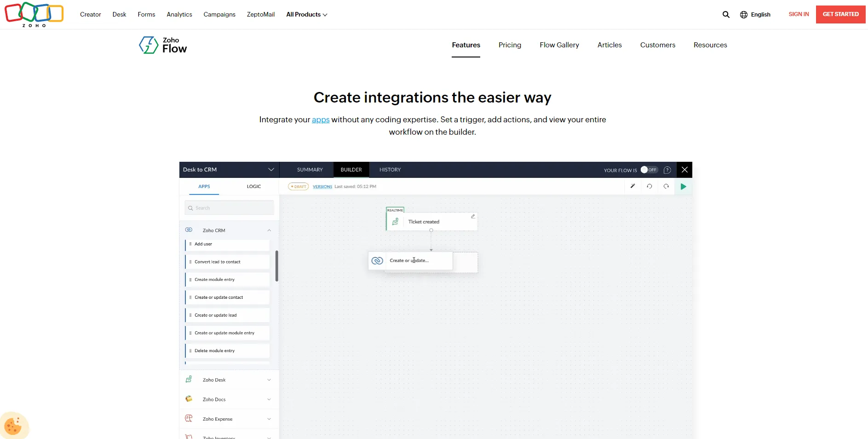Click the Zoho logo
Screen dimensions: 868x439
tap(34, 14)
